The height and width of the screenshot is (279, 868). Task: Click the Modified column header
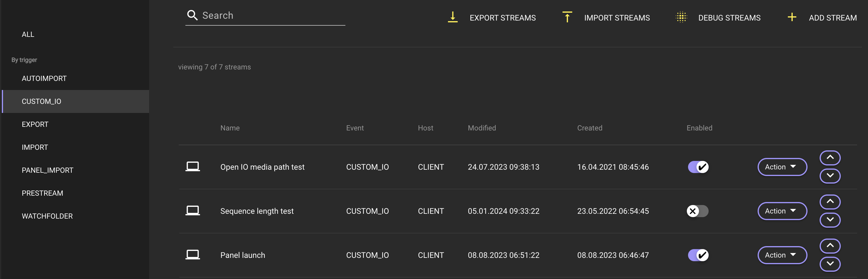481,128
